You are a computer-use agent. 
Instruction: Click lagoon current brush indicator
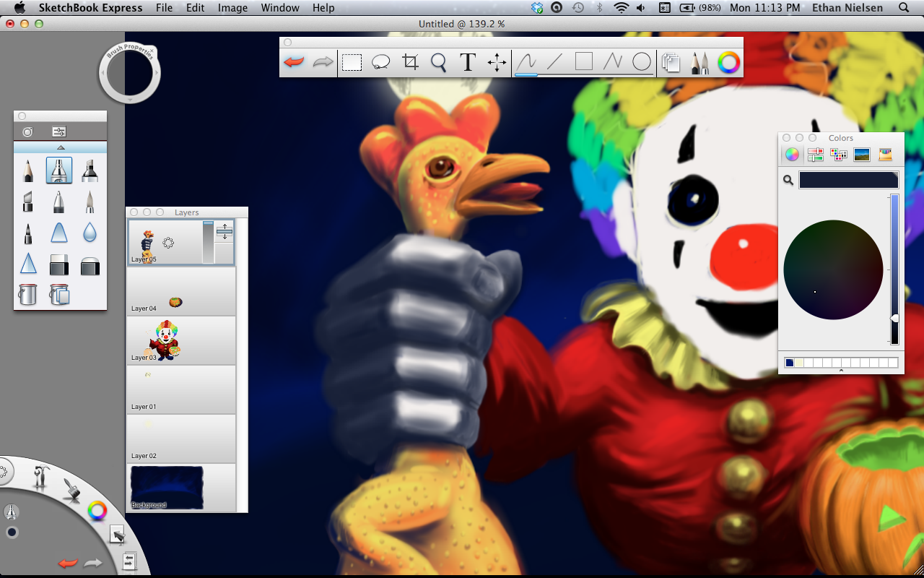tap(12, 512)
